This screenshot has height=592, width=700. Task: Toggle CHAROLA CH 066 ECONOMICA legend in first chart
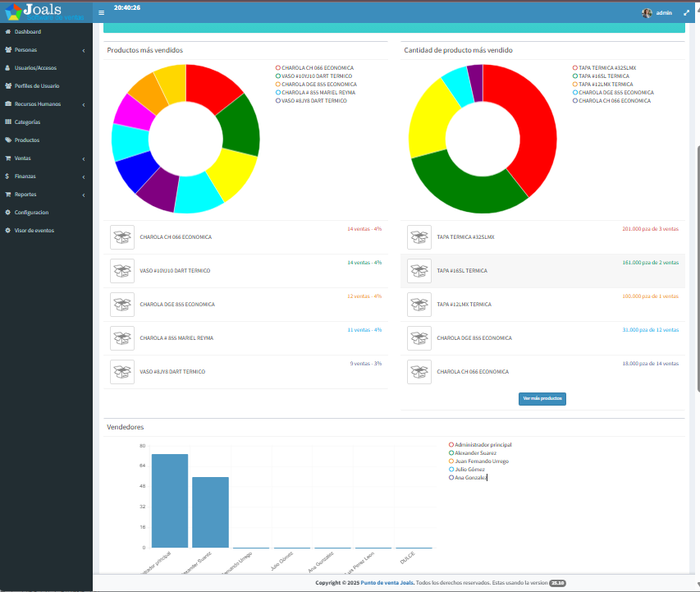tap(314, 68)
